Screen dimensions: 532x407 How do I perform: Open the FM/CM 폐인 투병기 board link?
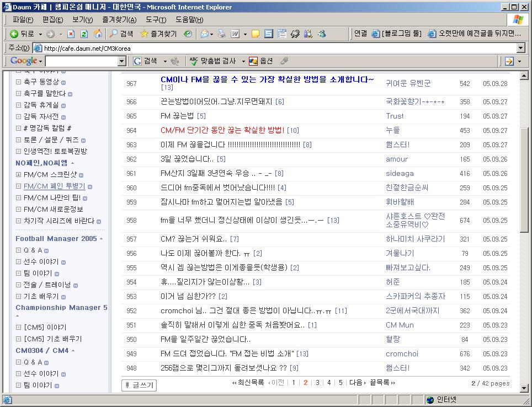click(x=54, y=186)
